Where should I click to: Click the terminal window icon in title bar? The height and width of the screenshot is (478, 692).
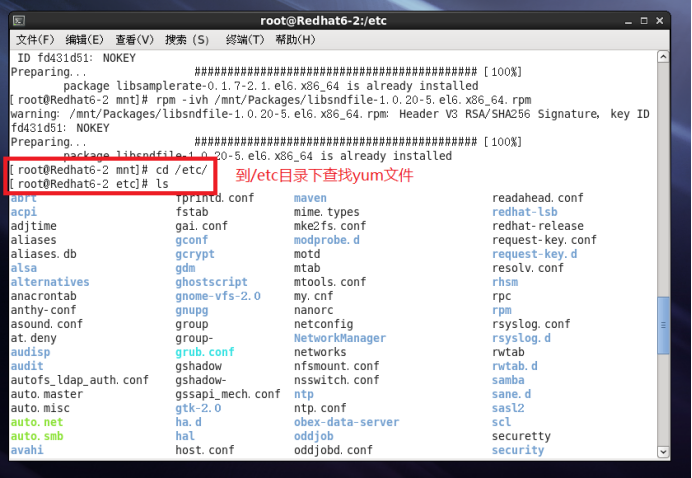click(19, 21)
